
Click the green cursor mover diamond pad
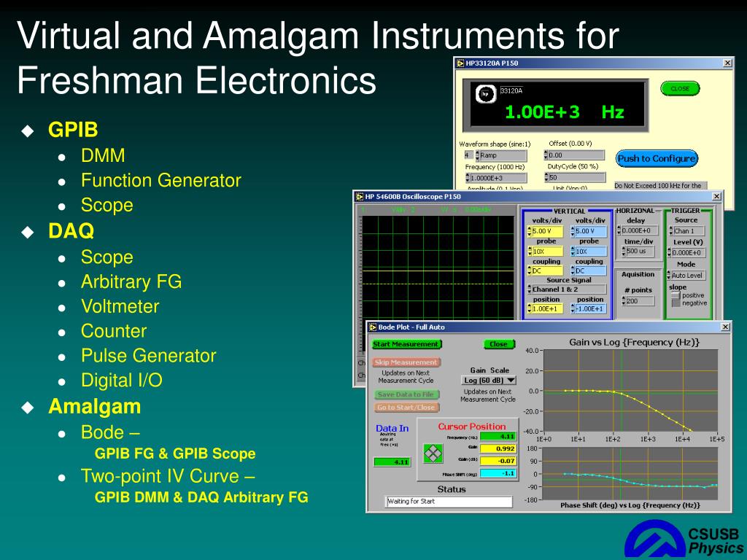(x=433, y=453)
